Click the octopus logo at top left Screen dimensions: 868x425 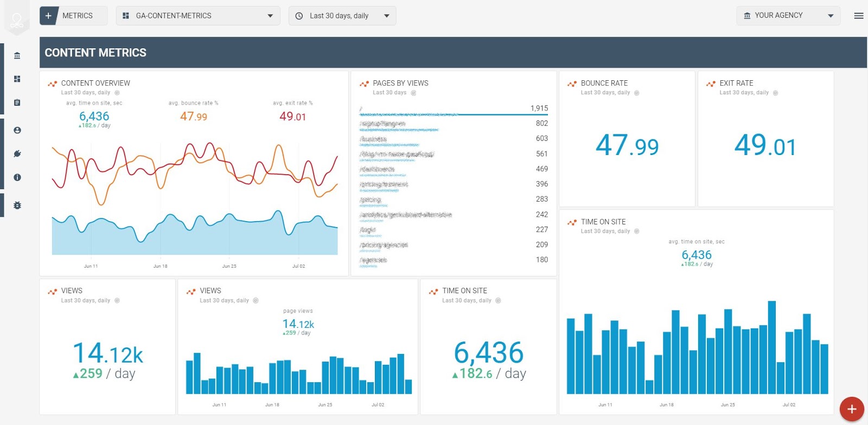click(17, 21)
